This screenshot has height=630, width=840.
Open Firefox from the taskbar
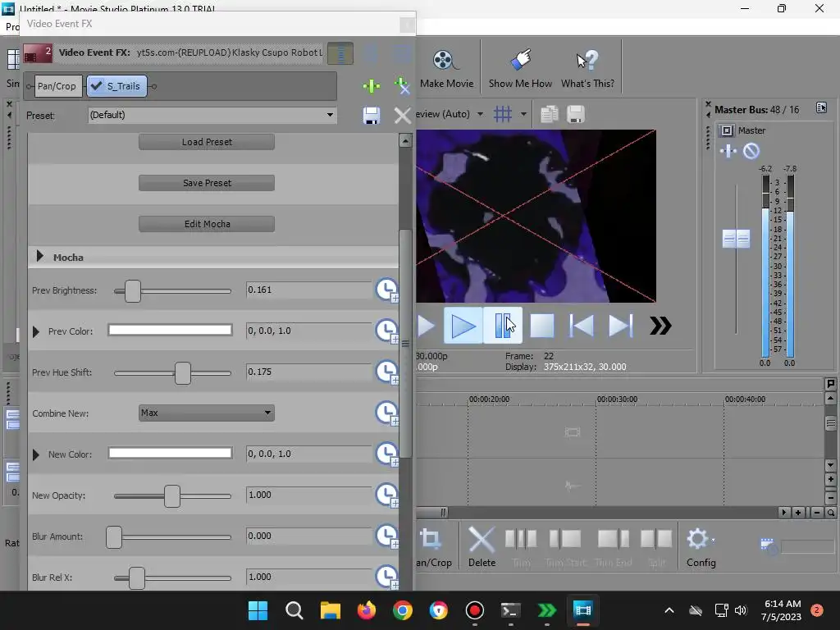pyautogui.click(x=367, y=610)
